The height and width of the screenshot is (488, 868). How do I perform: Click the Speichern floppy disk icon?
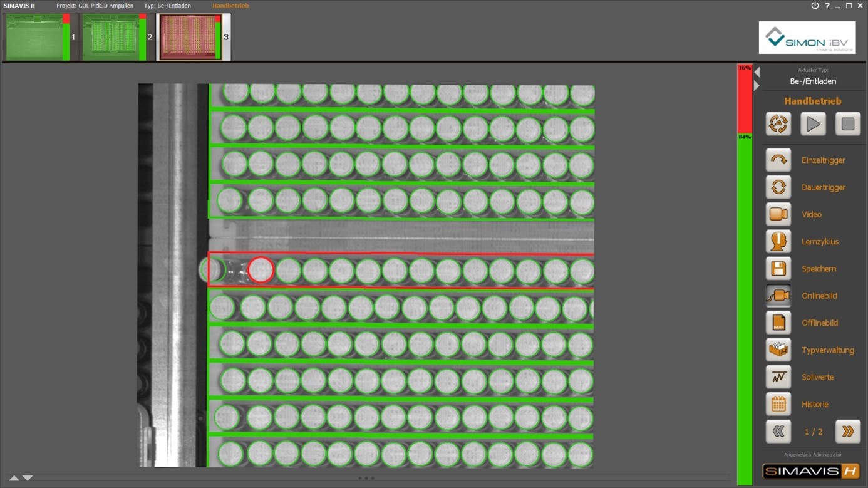[x=778, y=269]
